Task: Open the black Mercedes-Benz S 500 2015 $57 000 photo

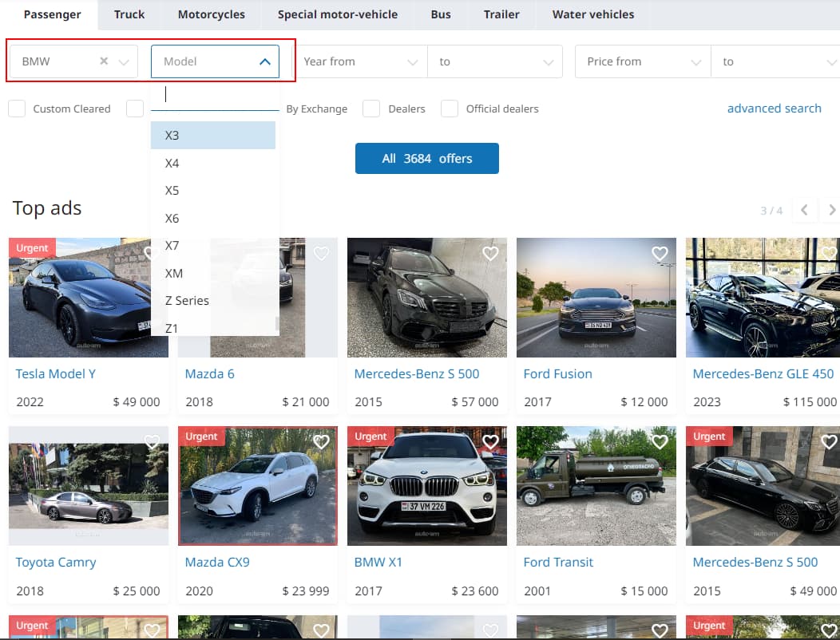Action: tap(427, 298)
